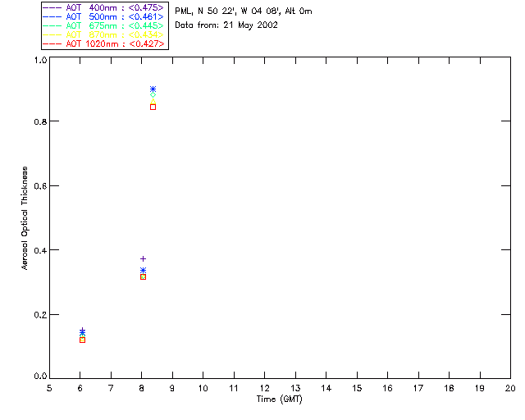Image resolution: width=525 pixels, height=420 pixels.
Task: Click the AOT 675nm legend entry
Action: point(103,25)
